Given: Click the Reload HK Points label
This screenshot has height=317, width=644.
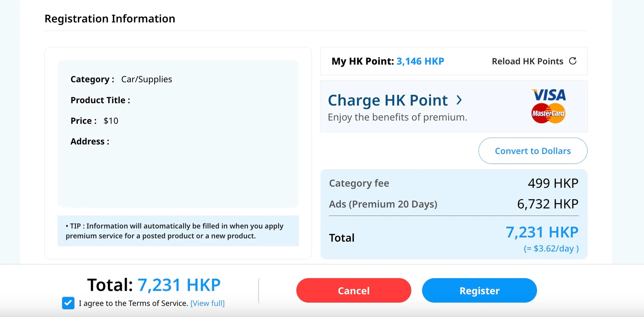Looking at the screenshot, I should coord(527,61).
